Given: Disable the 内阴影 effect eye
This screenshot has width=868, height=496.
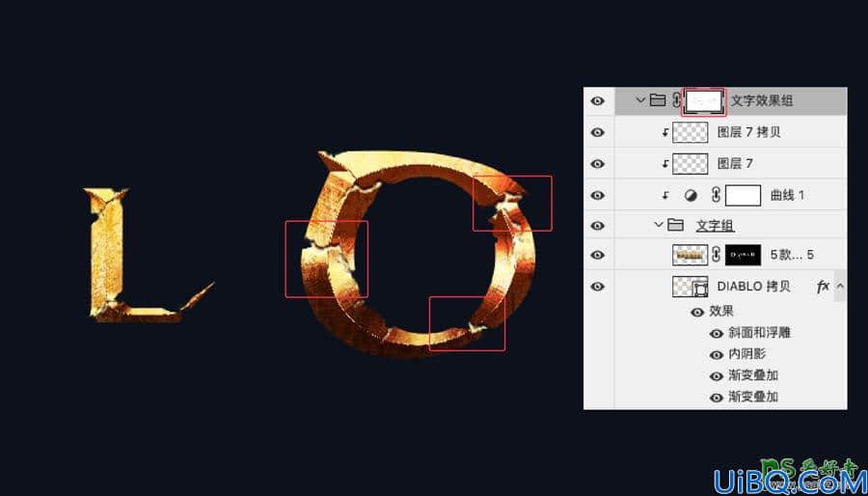Looking at the screenshot, I should (717, 354).
